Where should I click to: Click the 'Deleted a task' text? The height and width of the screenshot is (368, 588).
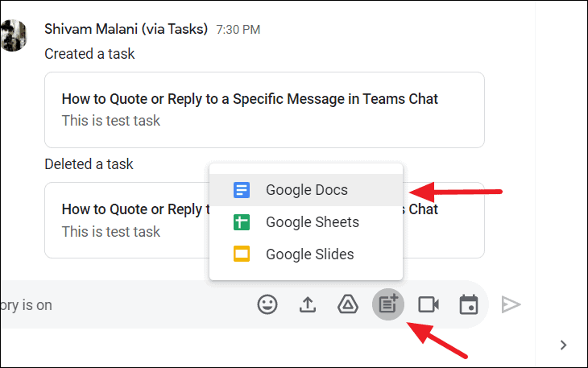click(89, 164)
